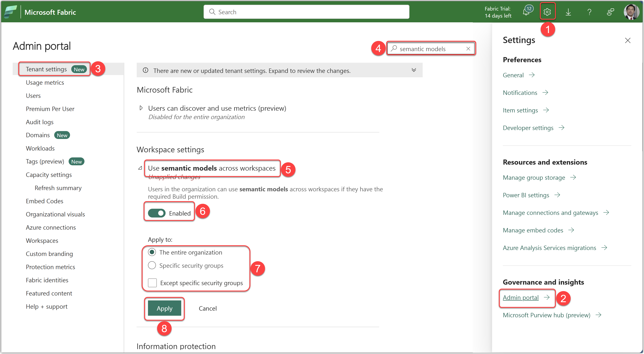Viewport: 644px width, 354px height.
Task: Collapse Use semantic models across workspaces
Action: point(140,168)
